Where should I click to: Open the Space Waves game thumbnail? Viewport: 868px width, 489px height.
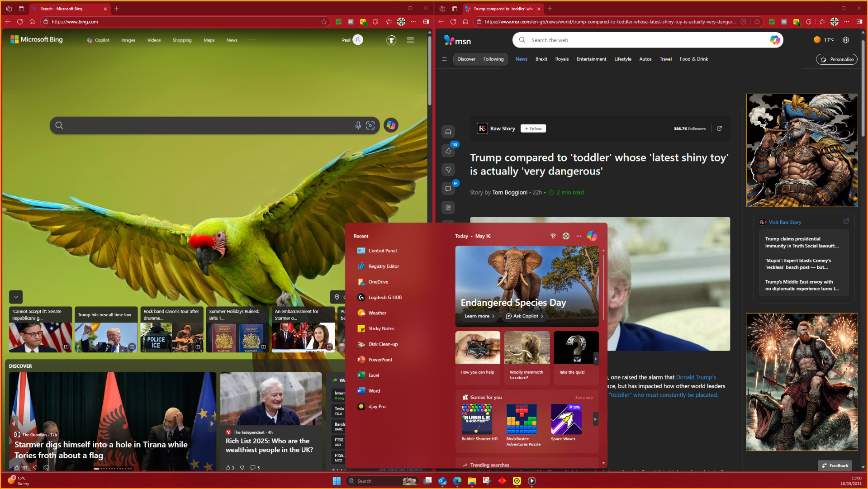tap(565, 419)
